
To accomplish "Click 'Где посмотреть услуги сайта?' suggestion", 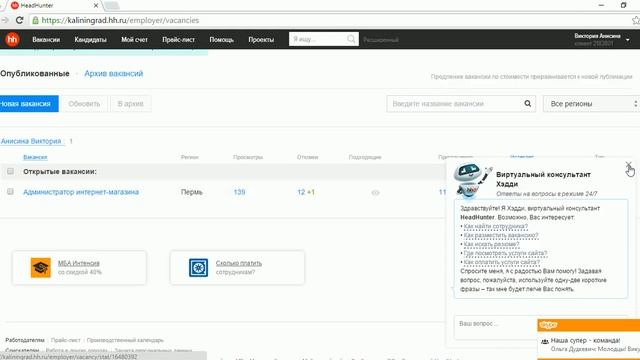I will click(505, 253).
